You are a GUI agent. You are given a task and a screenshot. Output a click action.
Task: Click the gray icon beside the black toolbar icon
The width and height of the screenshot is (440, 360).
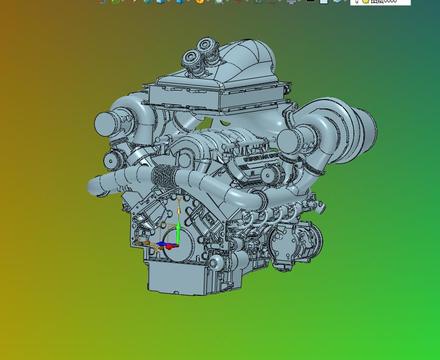(292, 1)
